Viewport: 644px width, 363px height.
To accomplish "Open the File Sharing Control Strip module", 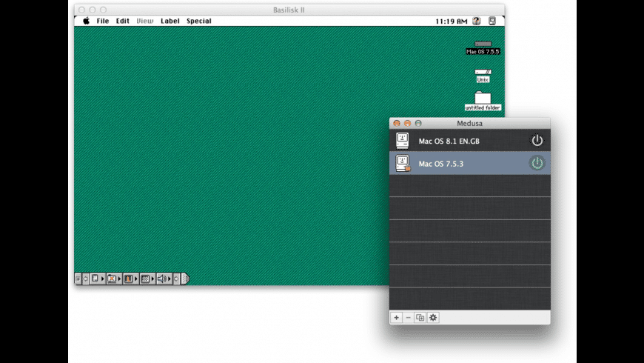I will 112,279.
